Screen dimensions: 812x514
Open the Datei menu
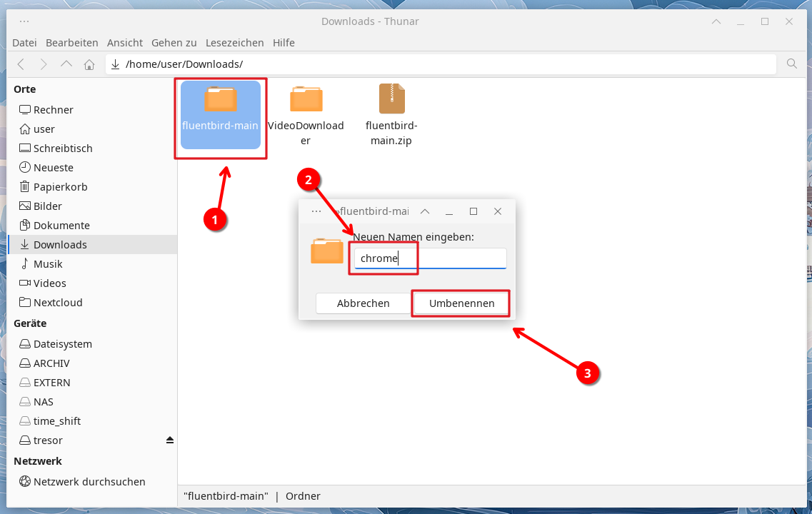(x=24, y=43)
